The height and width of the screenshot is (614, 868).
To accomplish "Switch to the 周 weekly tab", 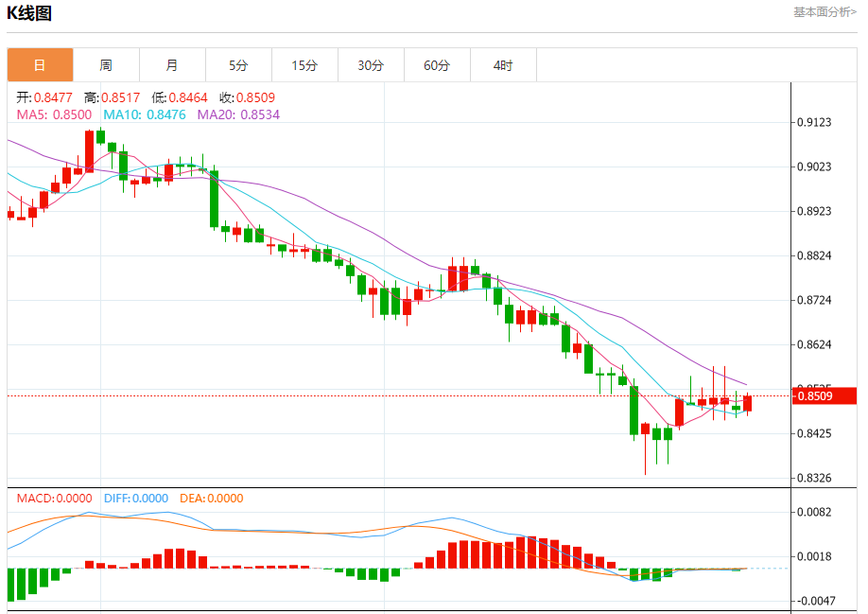I will tap(106, 64).
